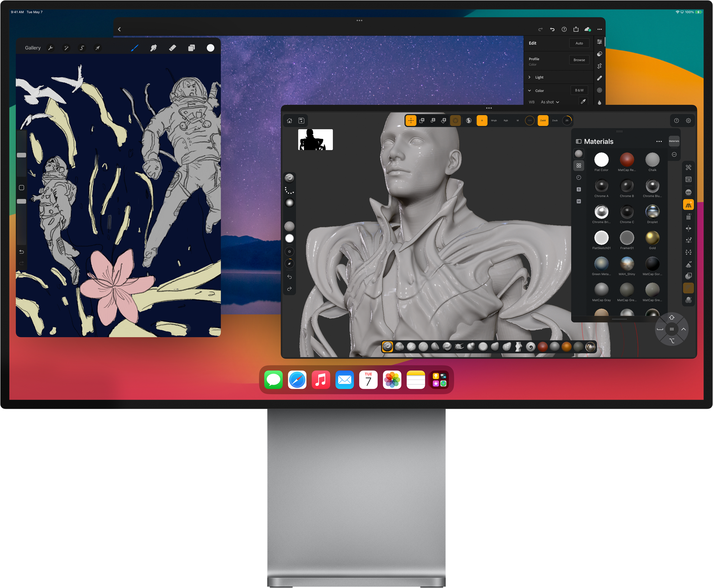Screen dimensions: 713x588
Task: Select the Procreate smudge tool
Action: [153, 48]
